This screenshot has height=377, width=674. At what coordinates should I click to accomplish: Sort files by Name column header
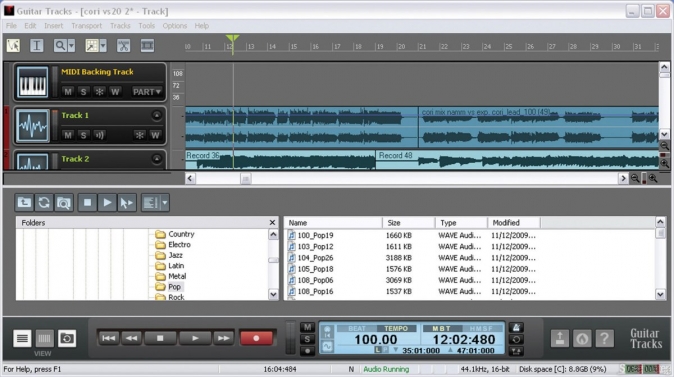[x=333, y=223]
